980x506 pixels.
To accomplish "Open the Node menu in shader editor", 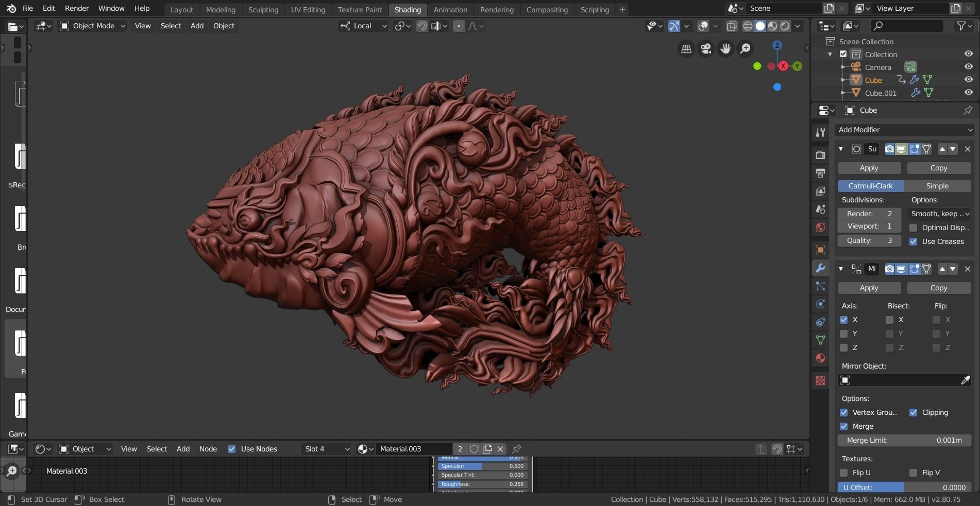I will tap(208, 449).
